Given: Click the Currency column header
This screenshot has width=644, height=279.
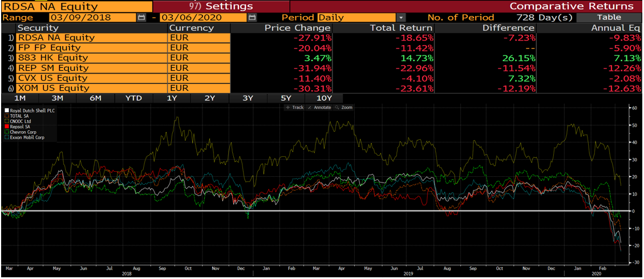Looking at the screenshot, I should pos(199,28).
